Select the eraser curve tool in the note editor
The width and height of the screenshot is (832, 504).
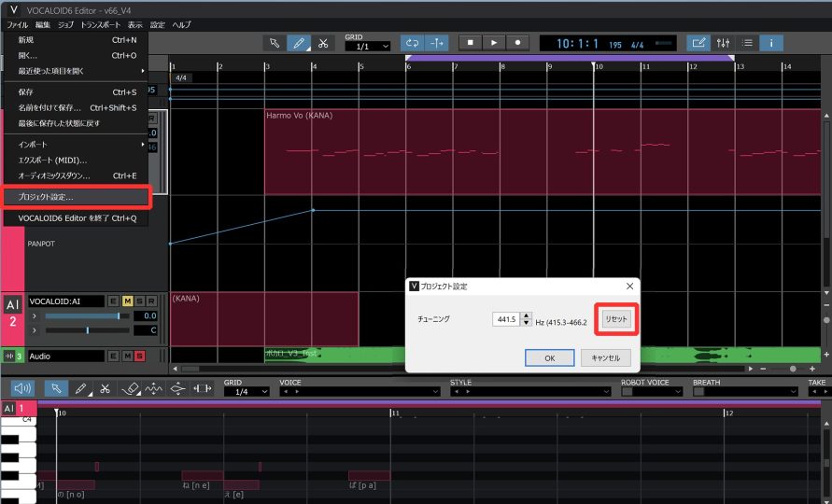130,388
